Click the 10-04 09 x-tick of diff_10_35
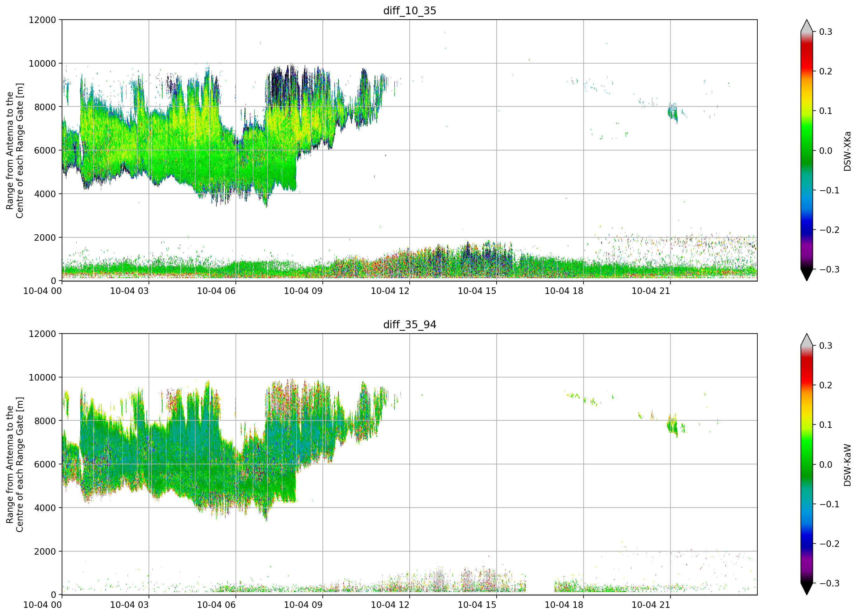This screenshot has height=616, width=858. pos(303,291)
